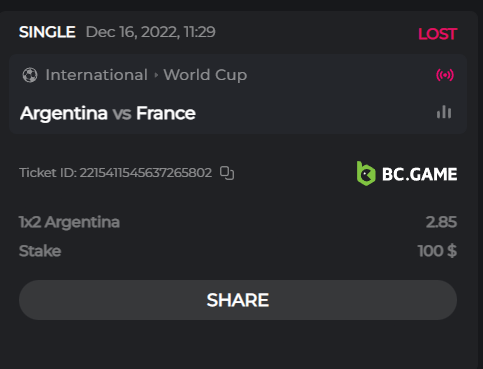The height and width of the screenshot is (369, 483).
Task: Open the World Cup league link
Action: (x=205, y=75)
